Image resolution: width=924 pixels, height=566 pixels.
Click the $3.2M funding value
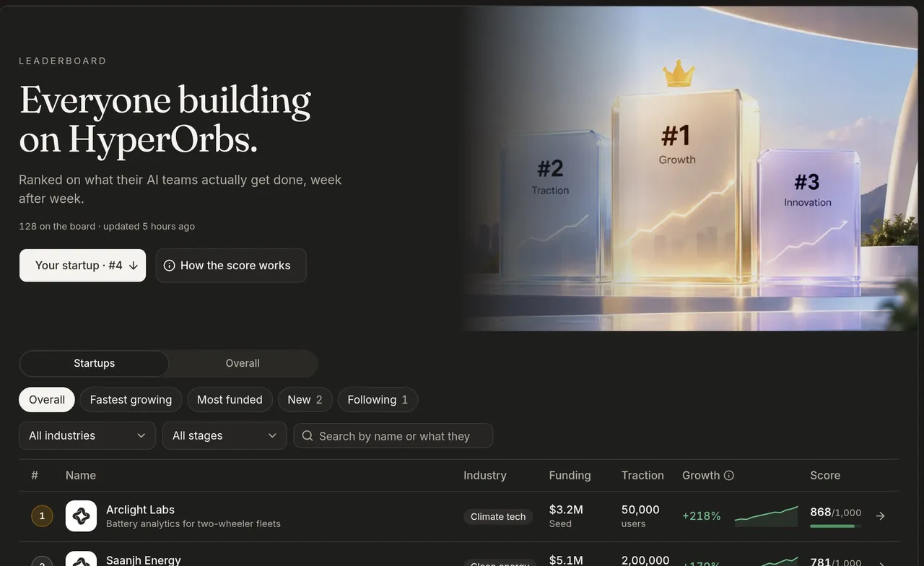(566, 510)
